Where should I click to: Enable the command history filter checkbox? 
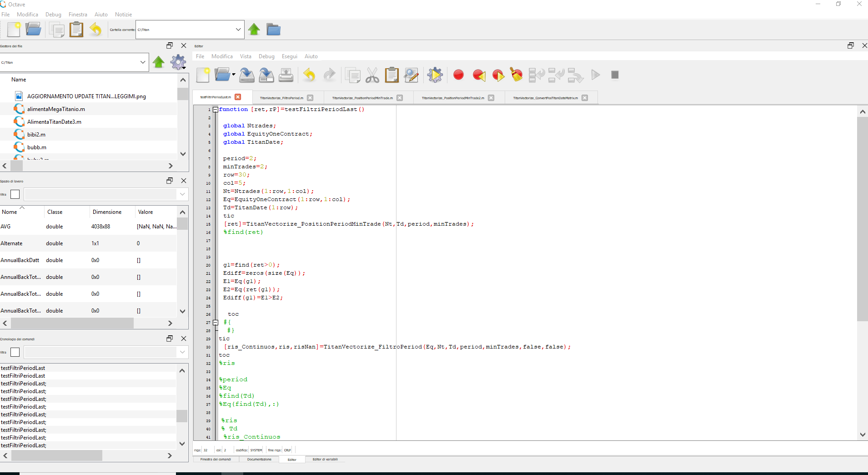(15, 352)
